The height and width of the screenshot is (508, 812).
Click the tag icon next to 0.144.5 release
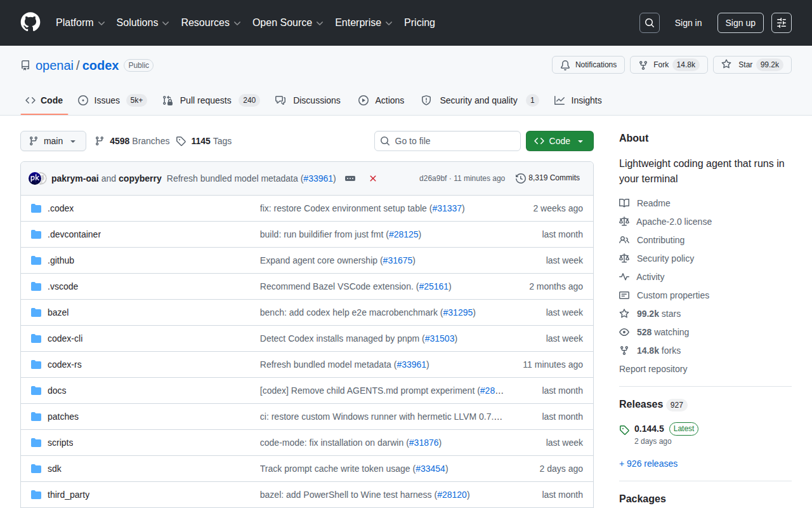624,430
